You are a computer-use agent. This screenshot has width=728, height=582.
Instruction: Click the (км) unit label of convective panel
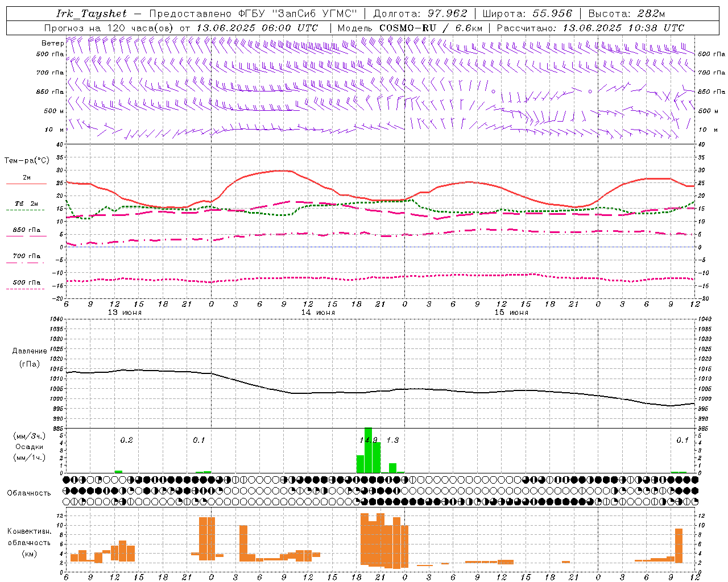29,554
